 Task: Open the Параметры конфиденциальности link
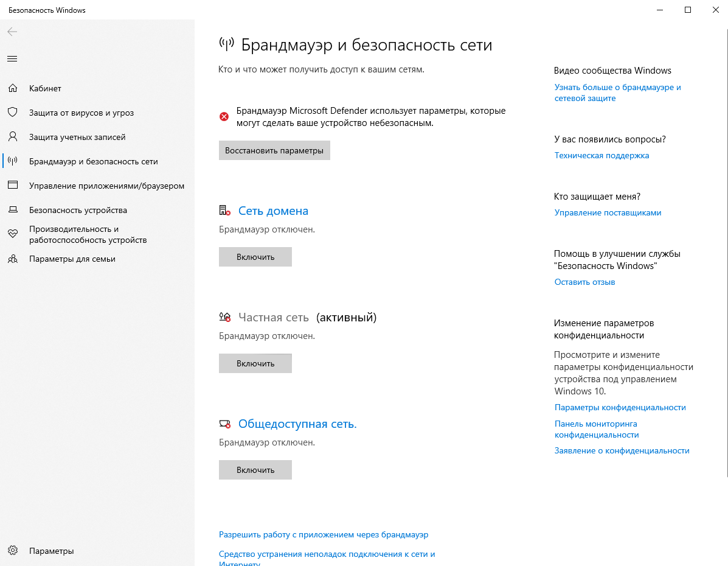pyautogui.click(x=620, y=408)
